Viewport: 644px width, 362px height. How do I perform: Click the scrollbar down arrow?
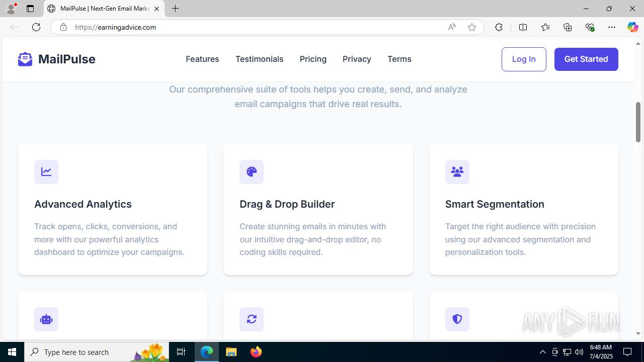point(638,333)
